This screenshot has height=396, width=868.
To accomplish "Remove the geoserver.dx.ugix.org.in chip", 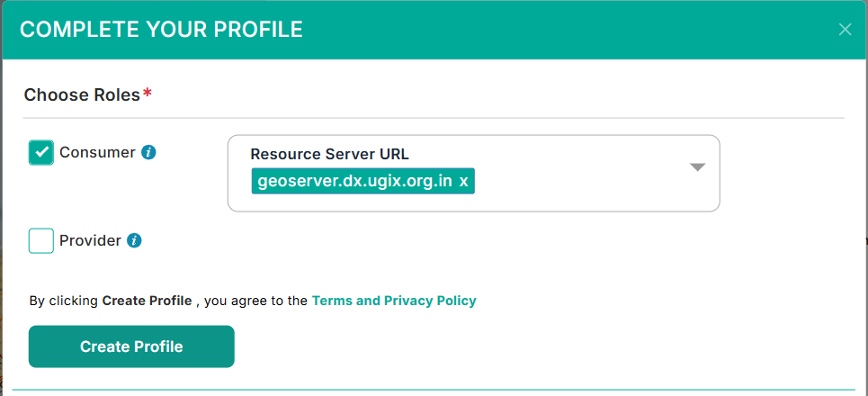I will pyautogui.click(x=464, y=181).
